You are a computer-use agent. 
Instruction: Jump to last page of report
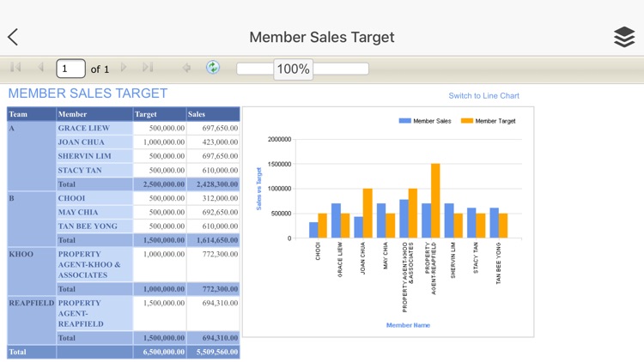click(148, 68)
